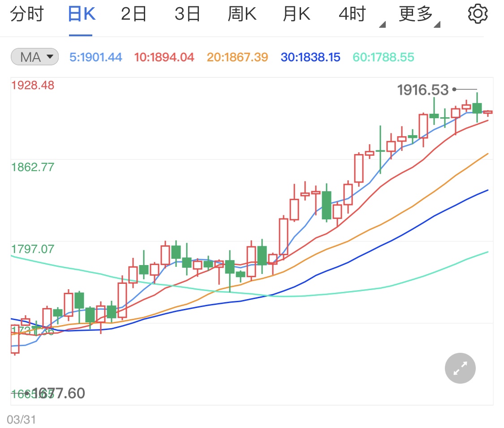The height and width of the screenshot is (428, 504).
Task: Switch to the 3日 tab
Action: (x=187, y=14)
